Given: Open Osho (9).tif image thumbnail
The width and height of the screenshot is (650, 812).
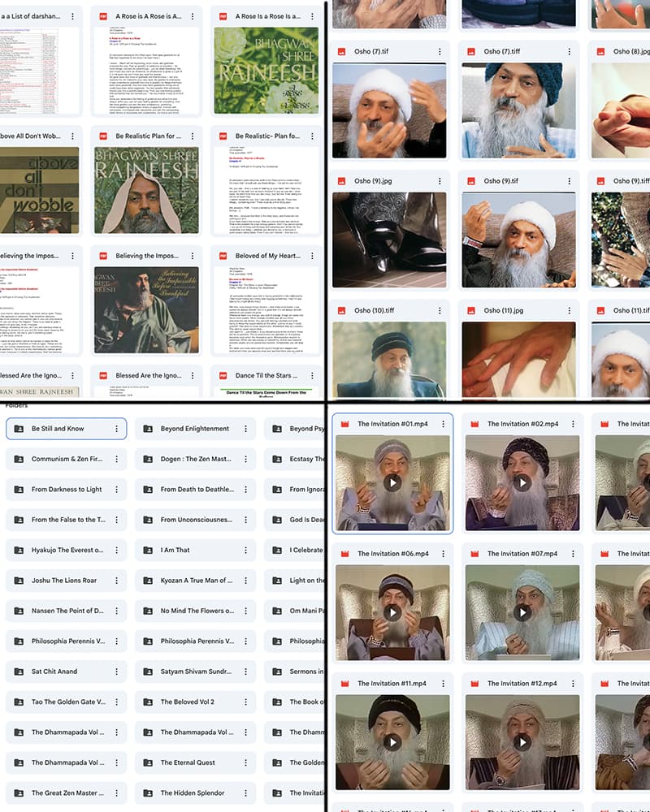Looking at the screenshot, I should coord(519,240).
